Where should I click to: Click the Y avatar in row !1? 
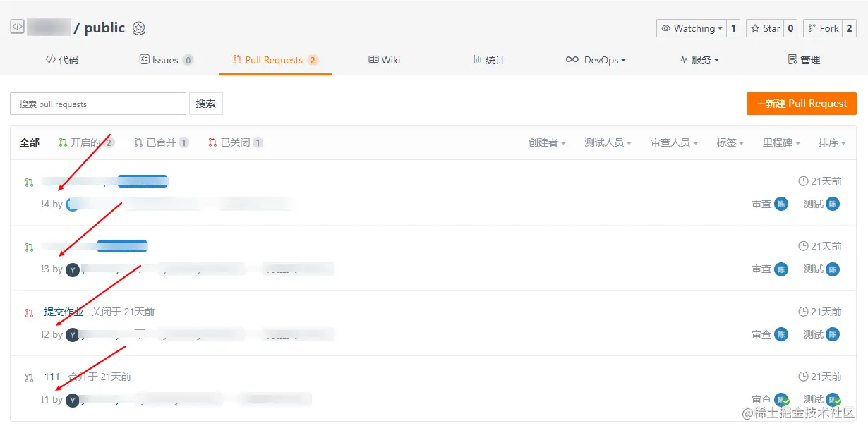click(x=73, y=400)
